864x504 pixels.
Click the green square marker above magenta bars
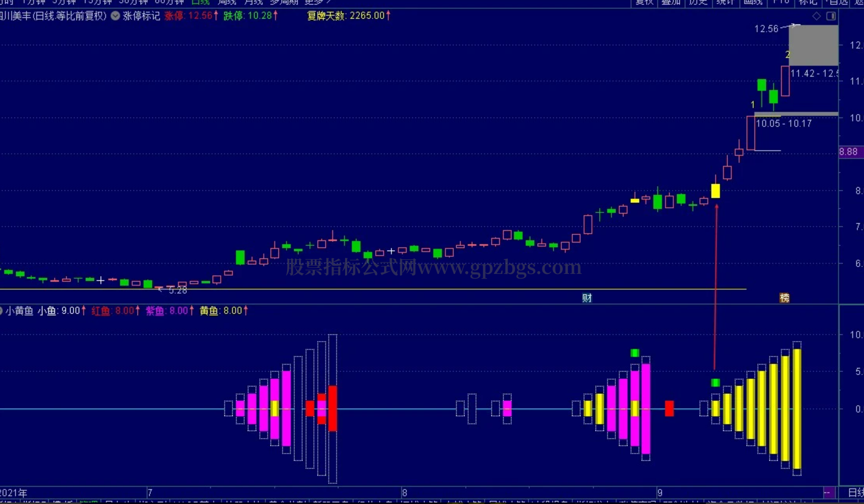635,353
